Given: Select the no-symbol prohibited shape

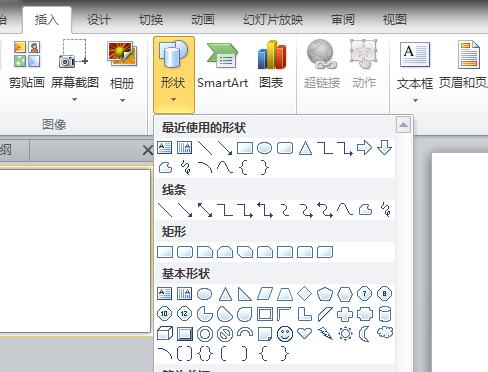Looking at the screenshot, I should coord(225,334).
